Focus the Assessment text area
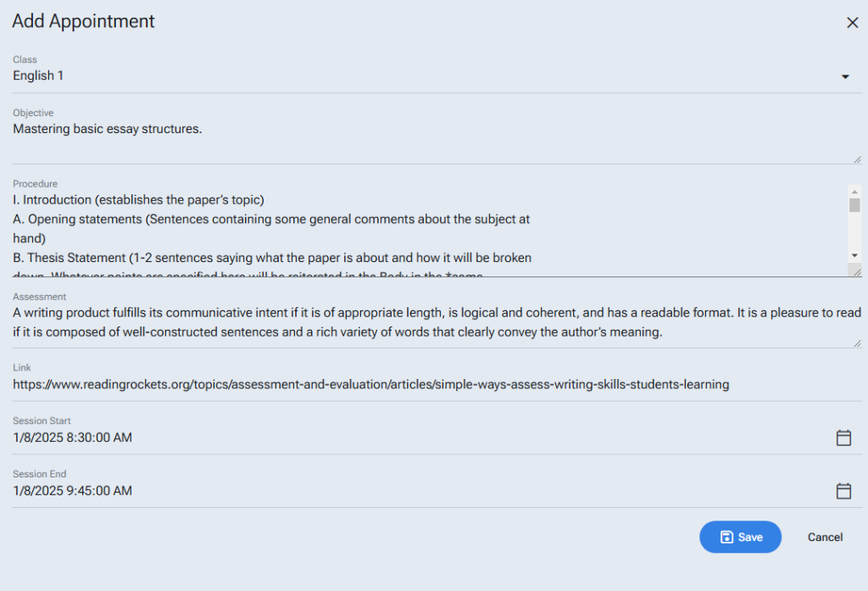The width and height of the screenshot is (868, 591). click(x=424, y=322)
